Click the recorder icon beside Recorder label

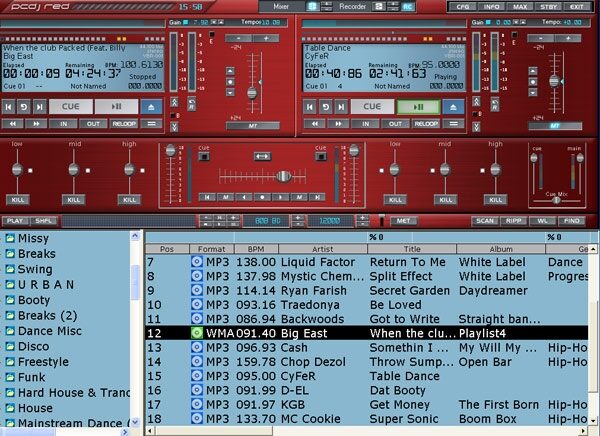point(379,7)
